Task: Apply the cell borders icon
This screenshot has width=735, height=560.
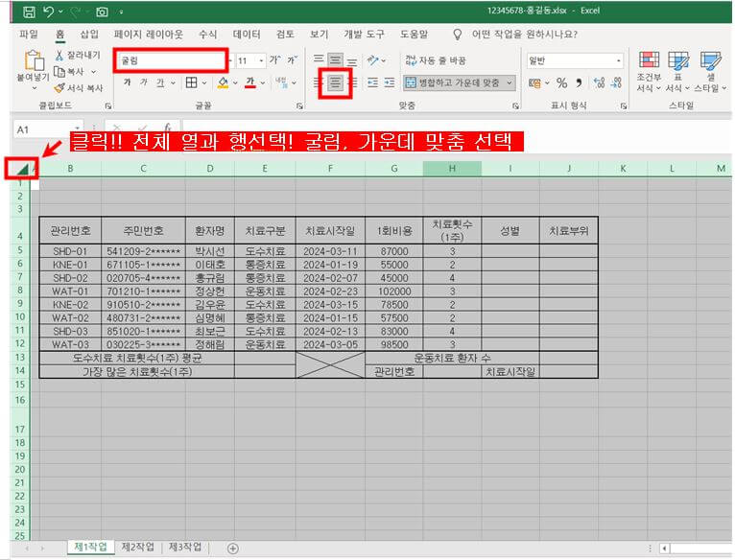Action: [x=191, y=83]
